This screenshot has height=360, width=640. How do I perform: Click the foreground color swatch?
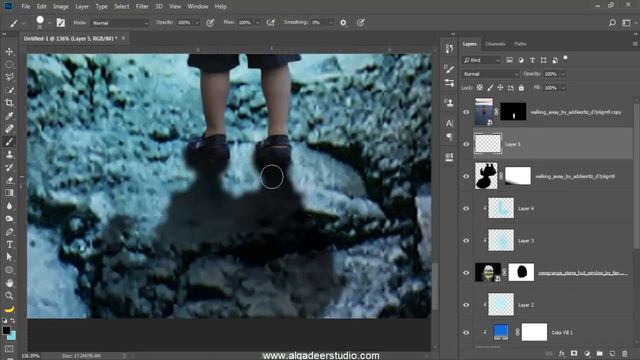[6, 330]
